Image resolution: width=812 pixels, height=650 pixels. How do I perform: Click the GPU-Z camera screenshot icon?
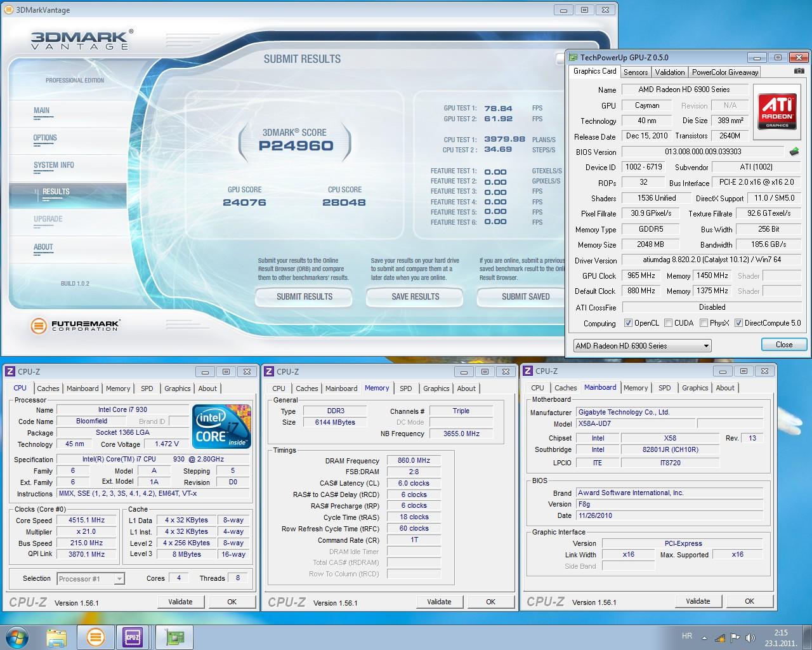(x=799, y=72)
